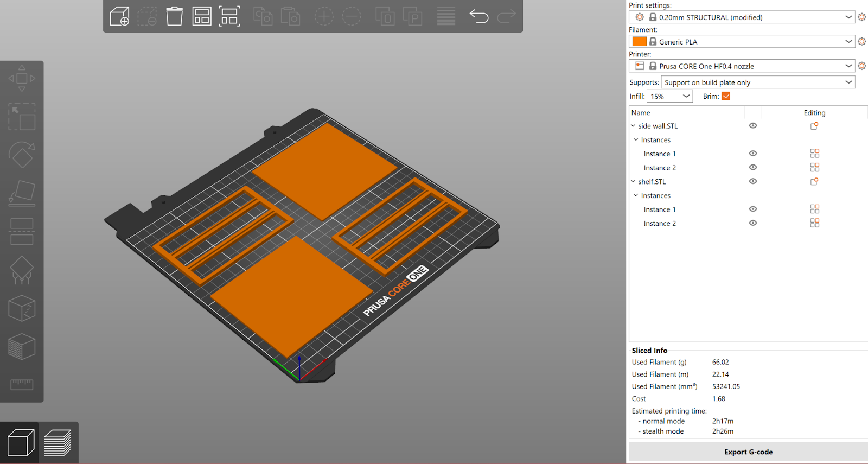Hide shelf.STL Instance 2 via eye icon
The height and width of the screenshot is (464, 868).
[753, 223]
